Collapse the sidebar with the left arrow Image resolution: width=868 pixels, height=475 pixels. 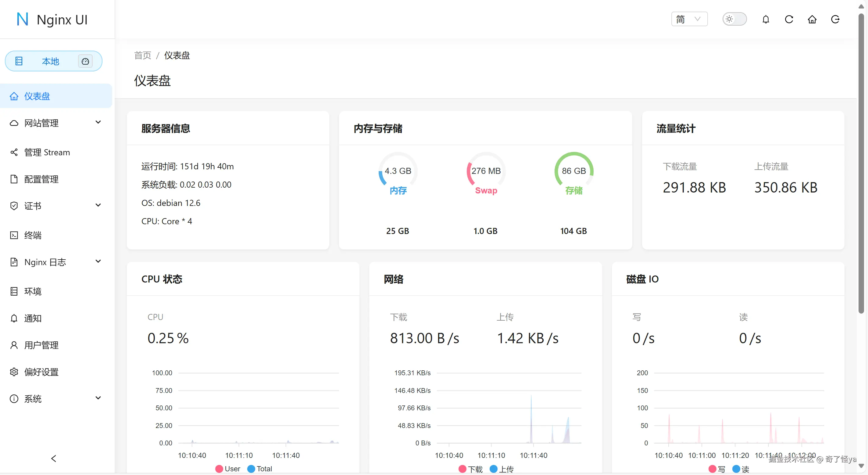pyautogui.click(x=54, y=459)
